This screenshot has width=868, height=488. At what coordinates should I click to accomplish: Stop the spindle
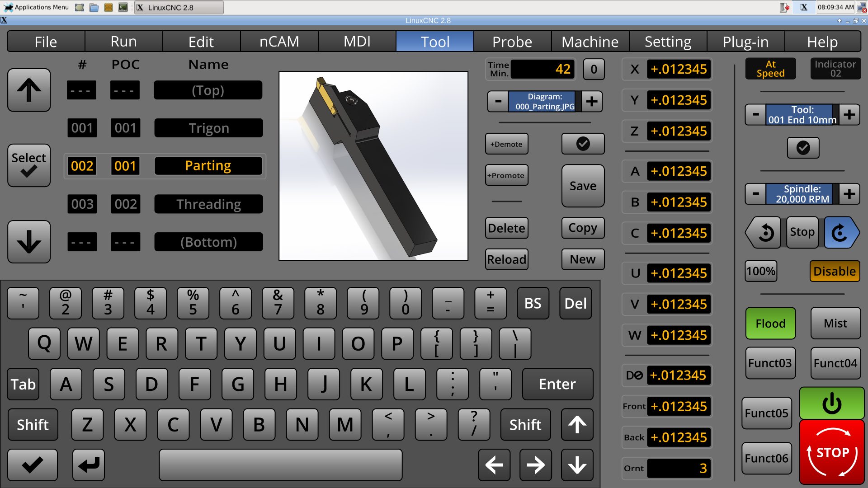point(802,232)
